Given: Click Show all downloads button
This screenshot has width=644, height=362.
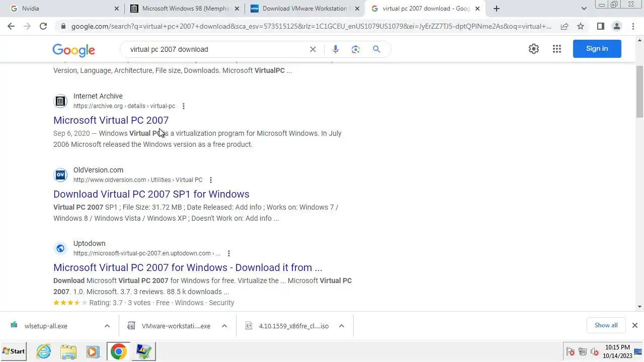Looking at the screenshot, I should pyautogui.click(x=606, y=325).
